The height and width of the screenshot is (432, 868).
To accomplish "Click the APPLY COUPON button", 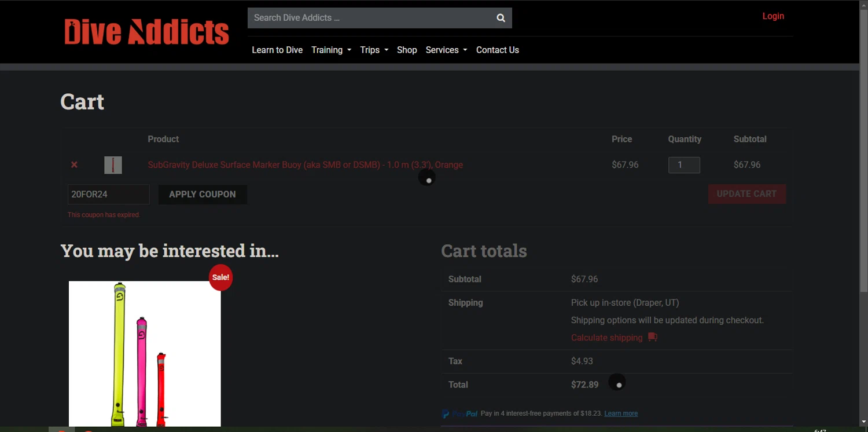I will (203, 195).
